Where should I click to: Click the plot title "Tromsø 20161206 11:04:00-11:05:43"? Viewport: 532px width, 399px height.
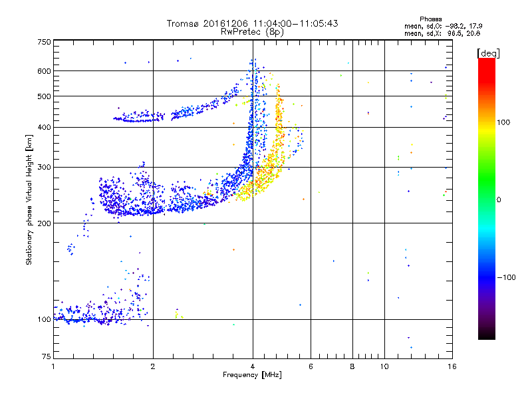pos(252,23)
